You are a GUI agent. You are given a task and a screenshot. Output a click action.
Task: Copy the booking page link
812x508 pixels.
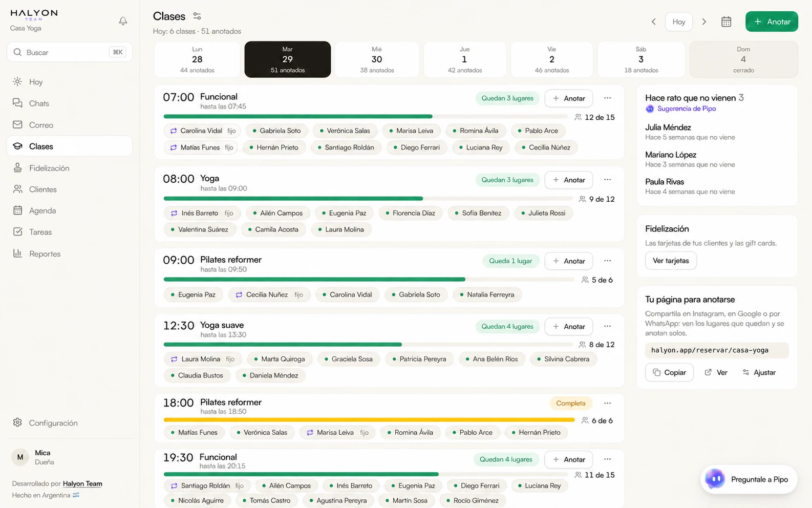(669, 372)
